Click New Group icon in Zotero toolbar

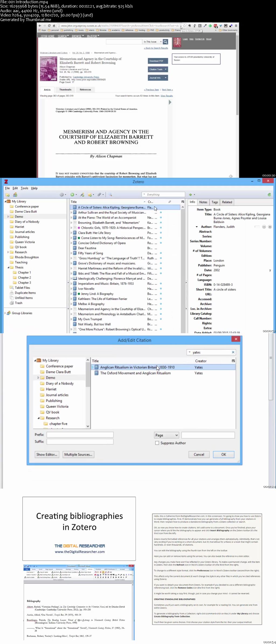click(15, 195)
